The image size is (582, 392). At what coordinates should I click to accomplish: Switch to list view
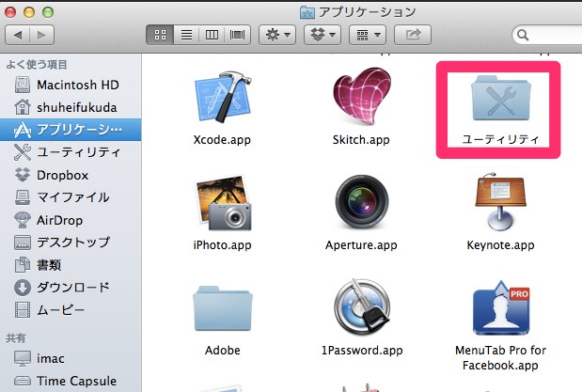point(186,35)
